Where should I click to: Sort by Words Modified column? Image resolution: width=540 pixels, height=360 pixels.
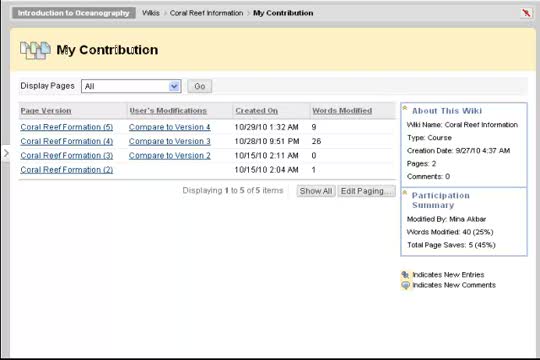coord(342,111)
